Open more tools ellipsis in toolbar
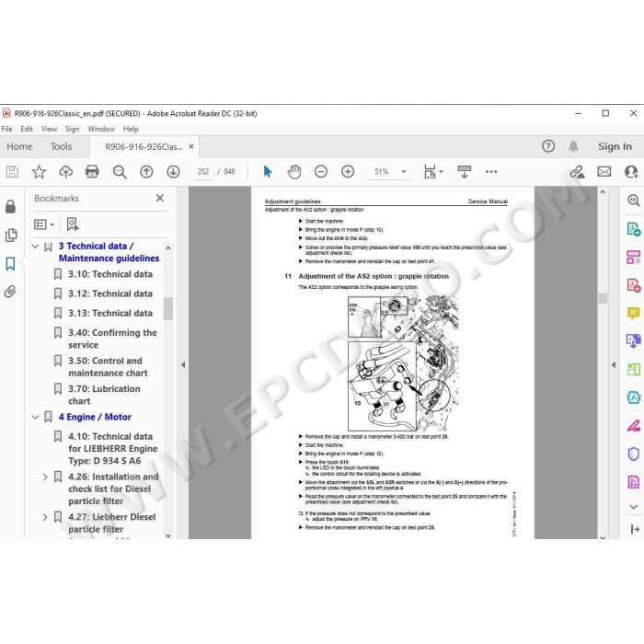Image resolution: width=644 pixels, height=644 pixels. click(491, 171)
